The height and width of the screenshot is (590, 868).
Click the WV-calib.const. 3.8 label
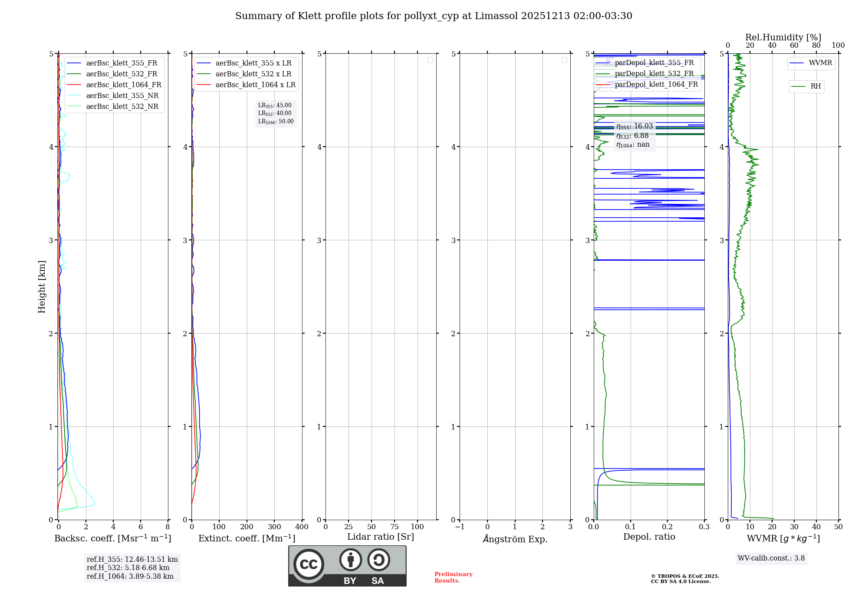(x=771, y=558)
